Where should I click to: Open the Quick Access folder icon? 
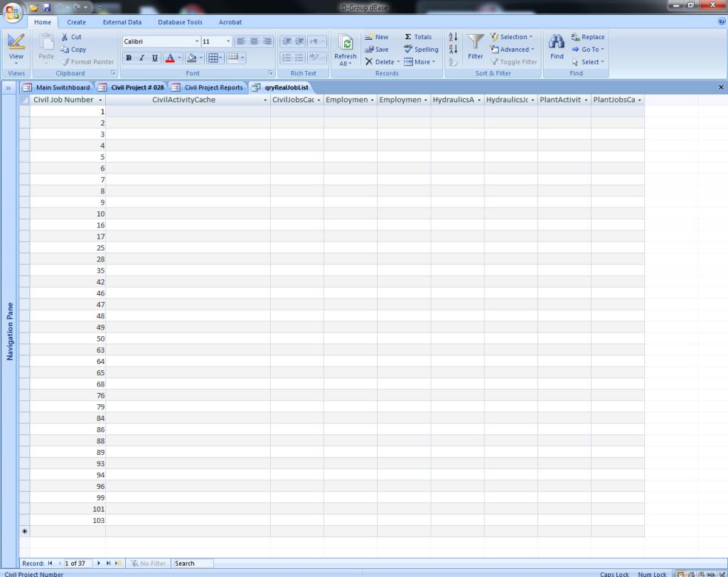point(33,7)
